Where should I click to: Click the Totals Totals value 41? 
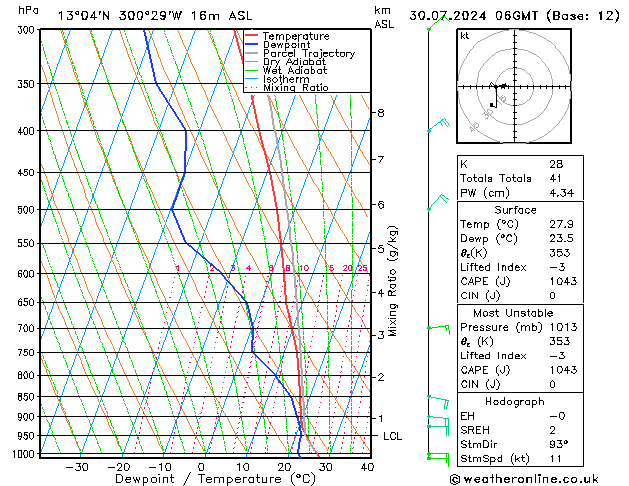[x=555, y=178]
